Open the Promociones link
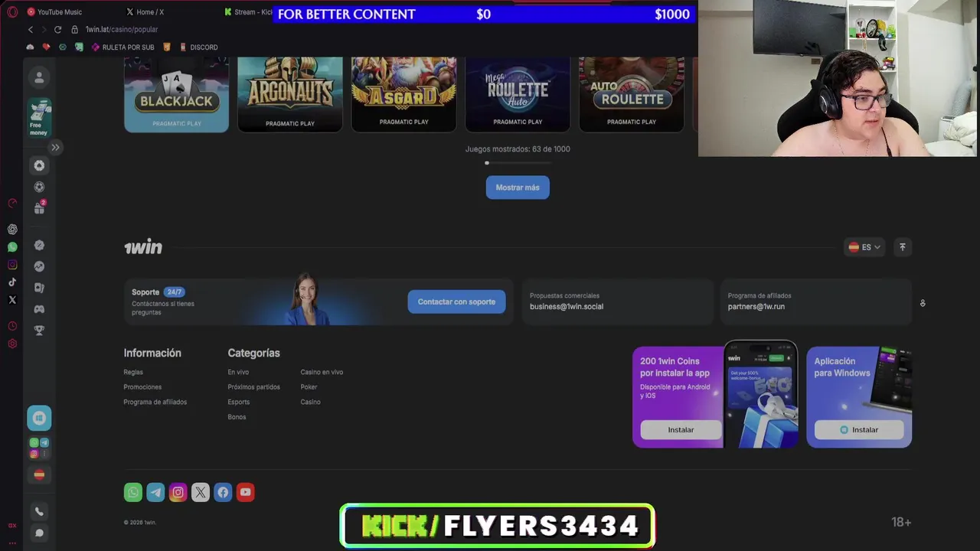This screenshot has height=551, width=980. 142,387
